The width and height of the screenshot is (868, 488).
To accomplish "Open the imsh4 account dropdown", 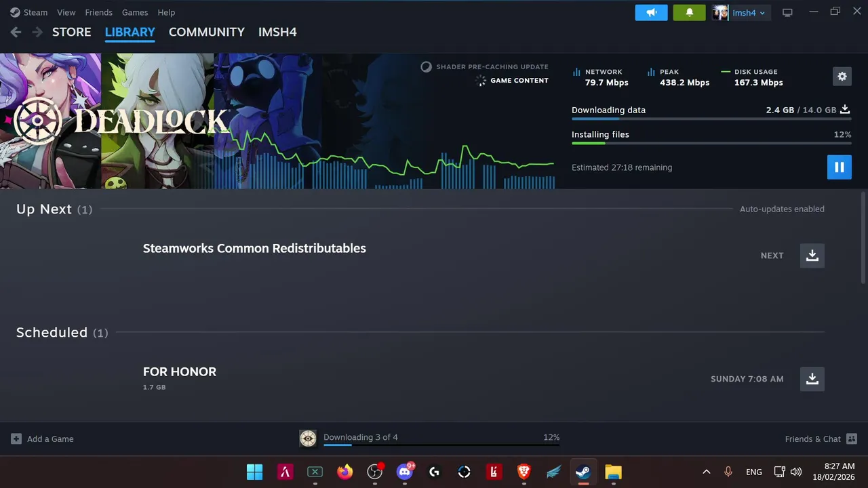I will point(749,13).
